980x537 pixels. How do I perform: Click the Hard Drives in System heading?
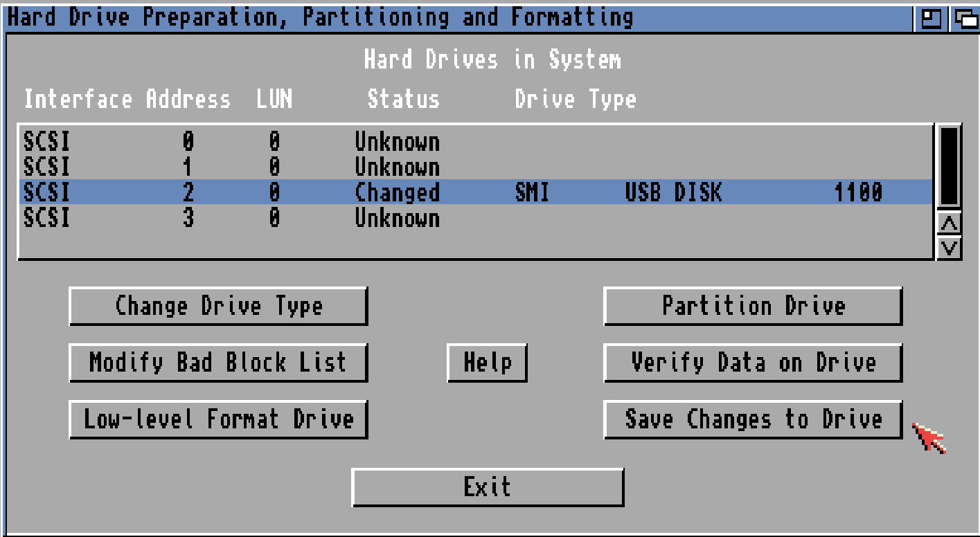pos(492,60)
